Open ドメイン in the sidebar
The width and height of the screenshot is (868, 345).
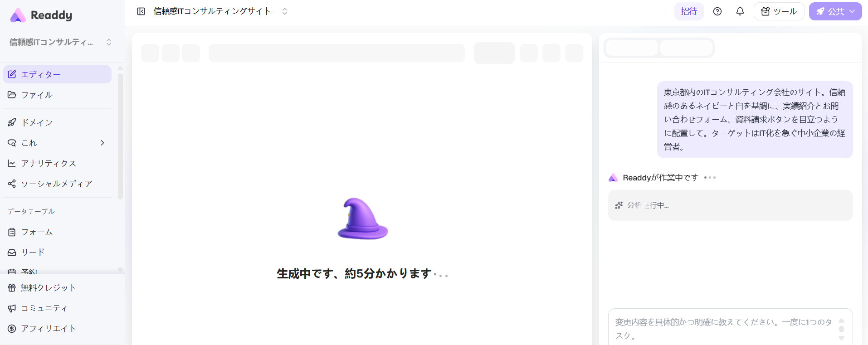[57, 122]
